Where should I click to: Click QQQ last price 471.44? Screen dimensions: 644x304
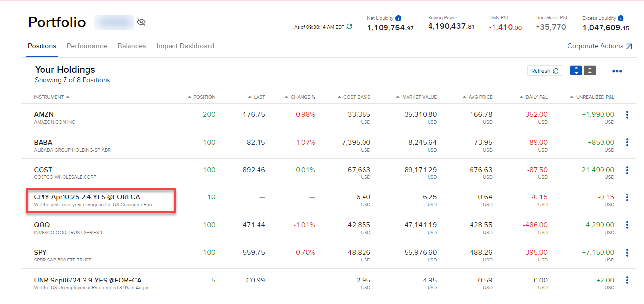254,225
